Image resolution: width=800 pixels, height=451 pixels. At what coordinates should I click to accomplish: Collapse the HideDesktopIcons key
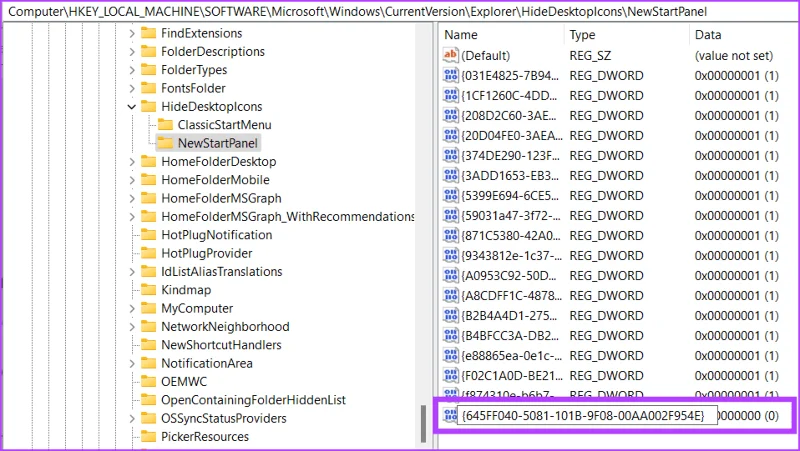tap(132, 107)
